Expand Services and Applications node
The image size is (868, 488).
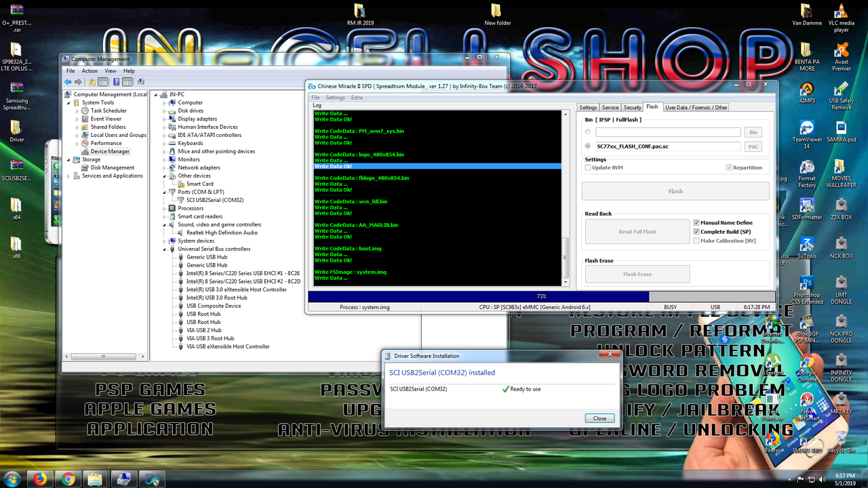[x=68, y=176]
